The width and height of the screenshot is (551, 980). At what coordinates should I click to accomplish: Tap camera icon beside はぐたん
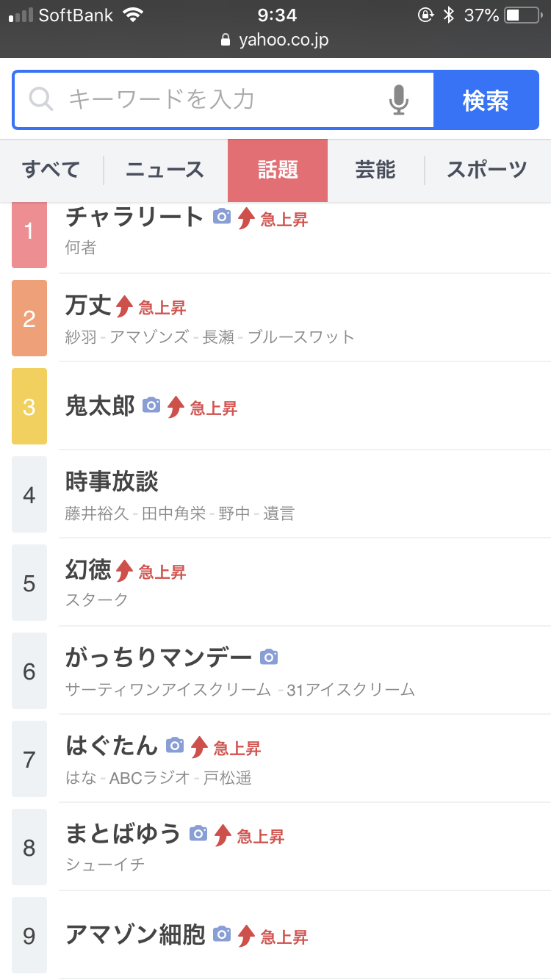tap(175, 746)
